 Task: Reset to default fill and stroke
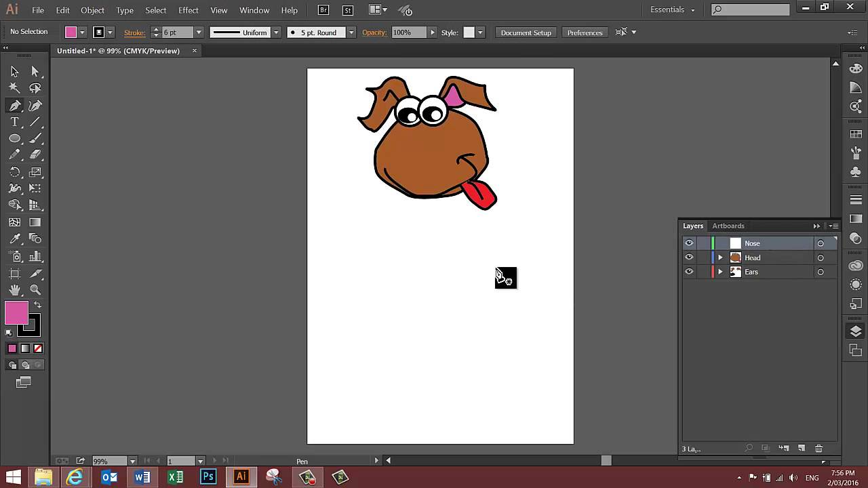[x=9, y=332]
